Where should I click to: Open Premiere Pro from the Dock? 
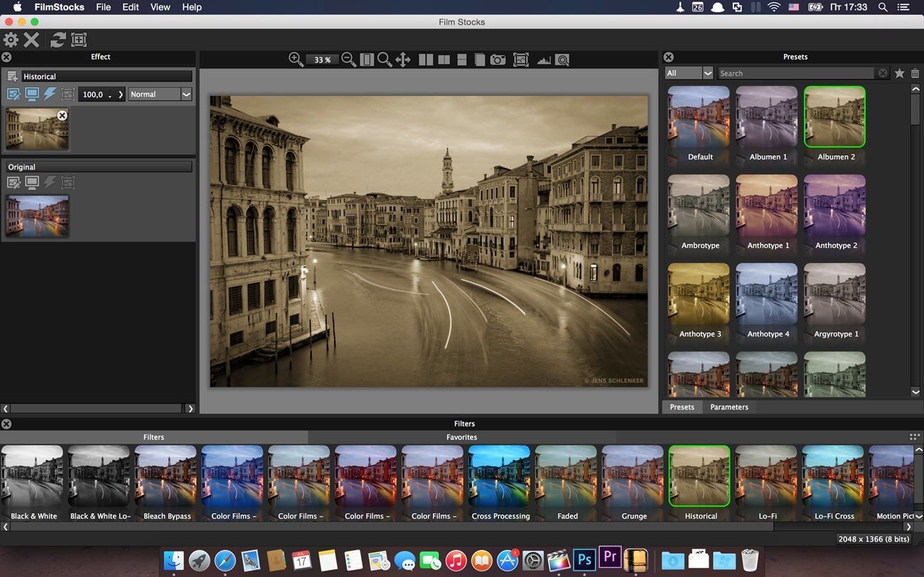610,558
